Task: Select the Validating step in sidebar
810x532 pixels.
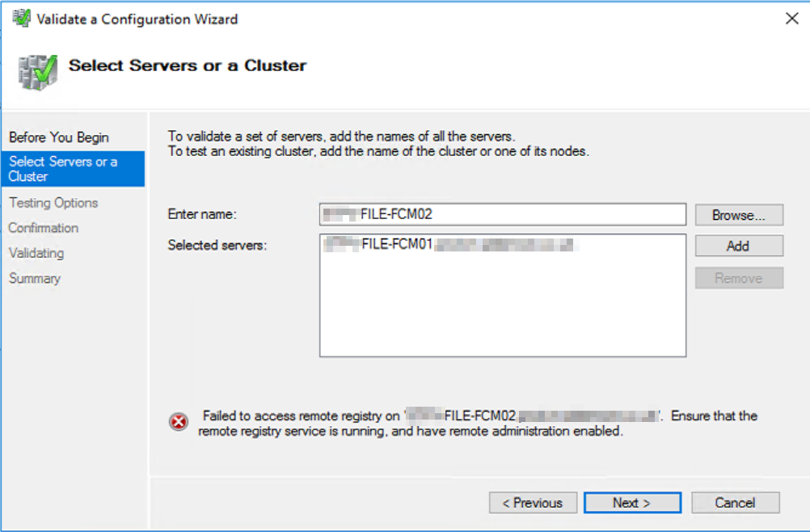Action: click(36, 253)
